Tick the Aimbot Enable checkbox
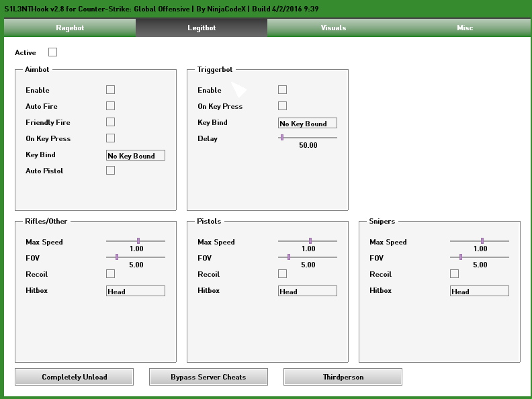Image resolution: width=532 pixels, height=399 pixels. [110, 89]
